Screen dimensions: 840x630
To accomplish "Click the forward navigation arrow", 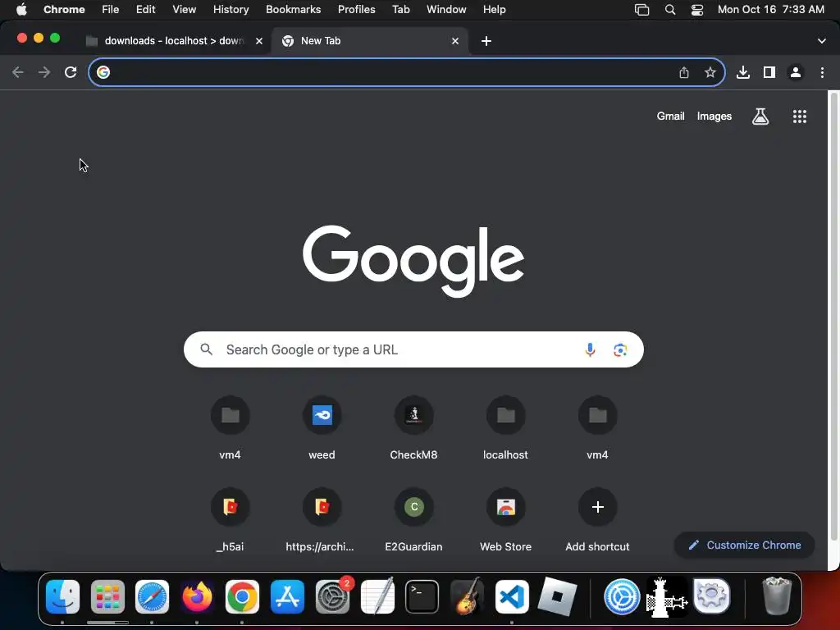I will [x=44, y=72].
